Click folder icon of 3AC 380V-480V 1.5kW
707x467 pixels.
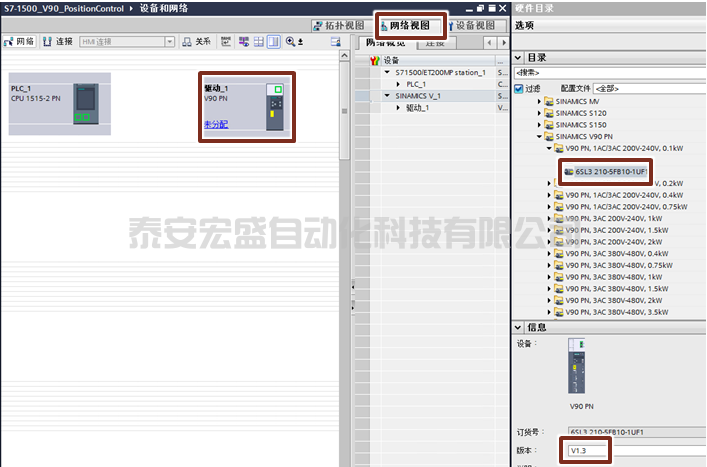tap(559, 289)
